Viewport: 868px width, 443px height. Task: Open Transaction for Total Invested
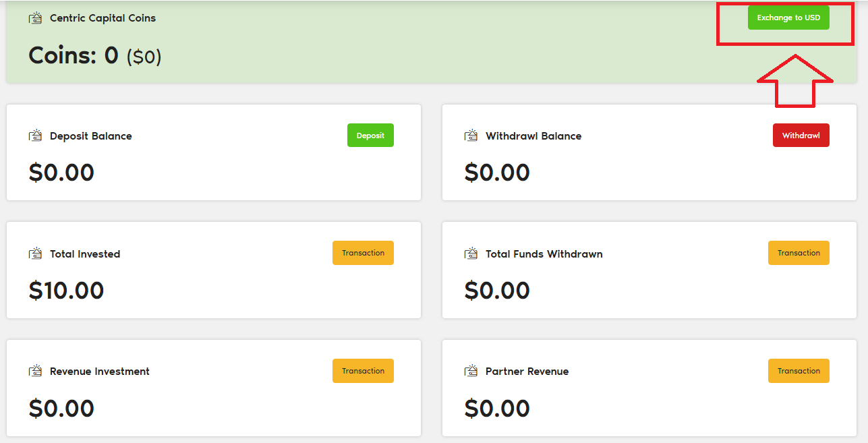pos(363,253)
